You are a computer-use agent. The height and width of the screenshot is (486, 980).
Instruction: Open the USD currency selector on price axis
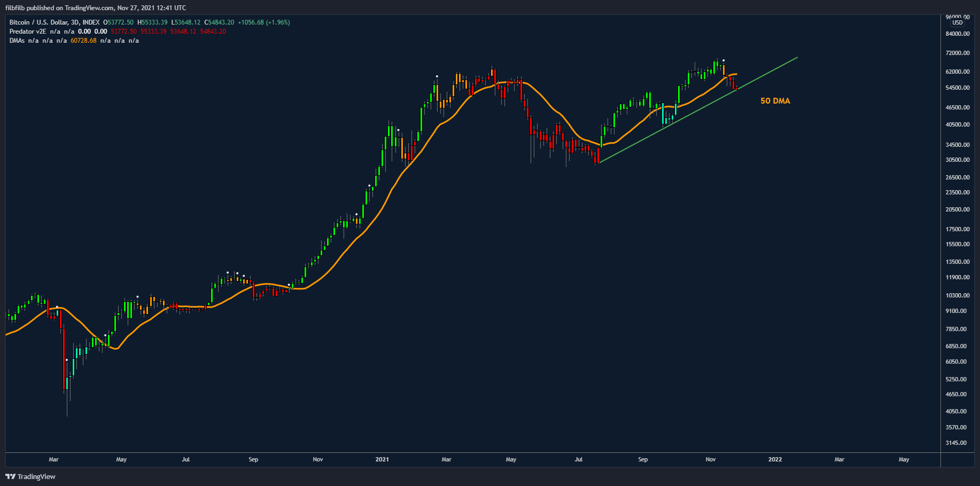tap(957, 23)
